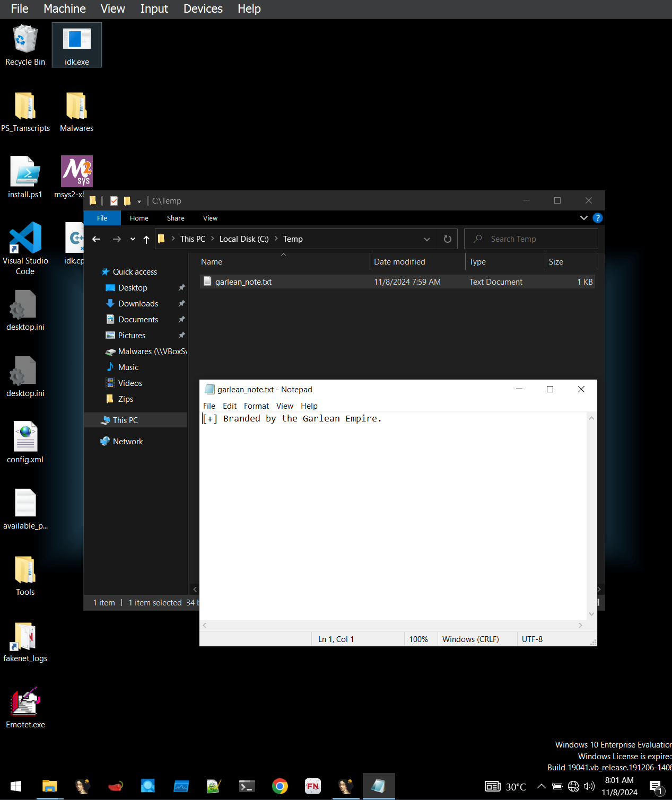Select the install.ps1 script icon
This screenshot has height=800, width=672.
click(25, 178)
